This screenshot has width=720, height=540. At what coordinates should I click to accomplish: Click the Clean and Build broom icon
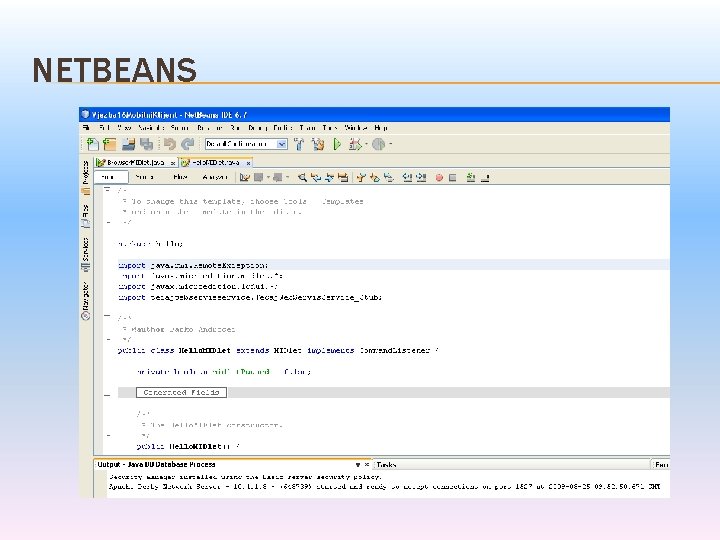[318, 144]
